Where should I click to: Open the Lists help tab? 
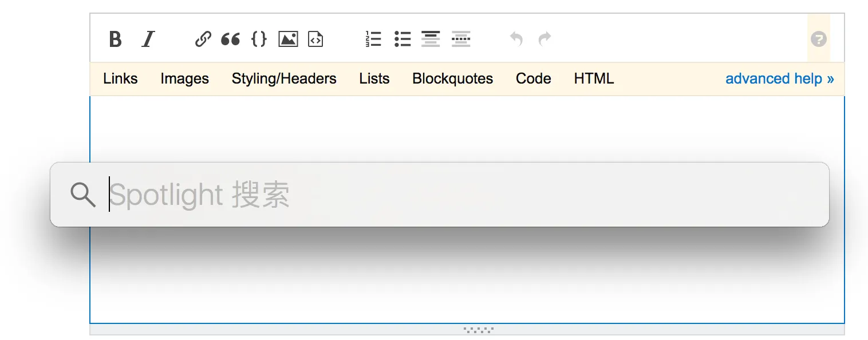click(374, 78)
